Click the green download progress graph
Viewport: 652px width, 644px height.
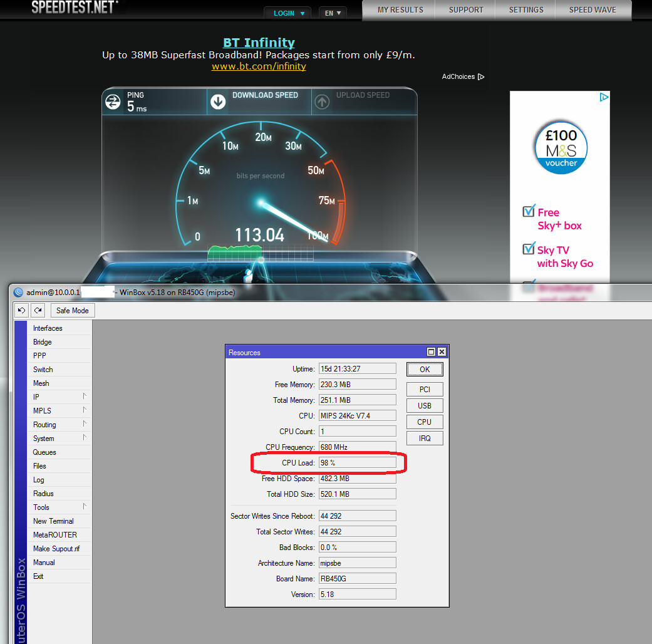tap(235, 251)
